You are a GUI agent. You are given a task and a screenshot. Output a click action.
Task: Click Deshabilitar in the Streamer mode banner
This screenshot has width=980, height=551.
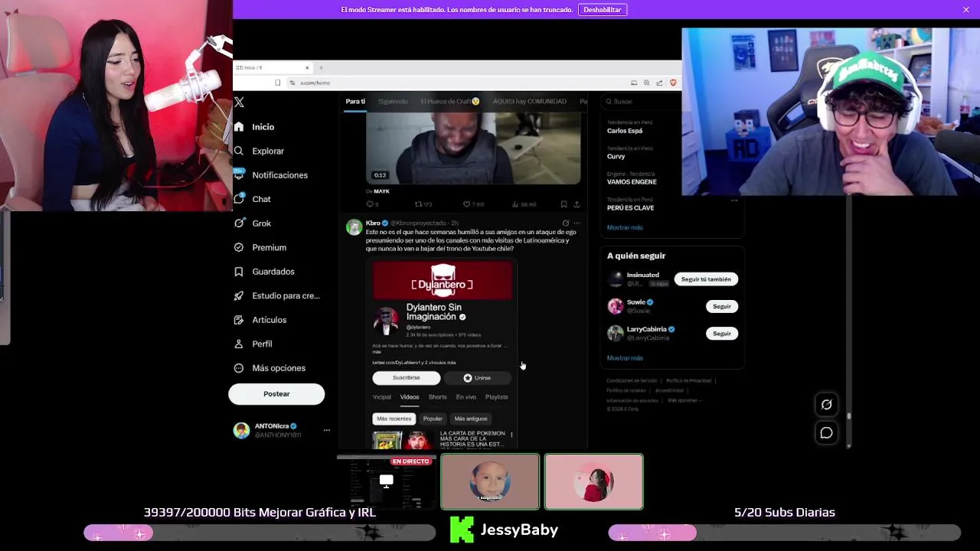(603, 9)
